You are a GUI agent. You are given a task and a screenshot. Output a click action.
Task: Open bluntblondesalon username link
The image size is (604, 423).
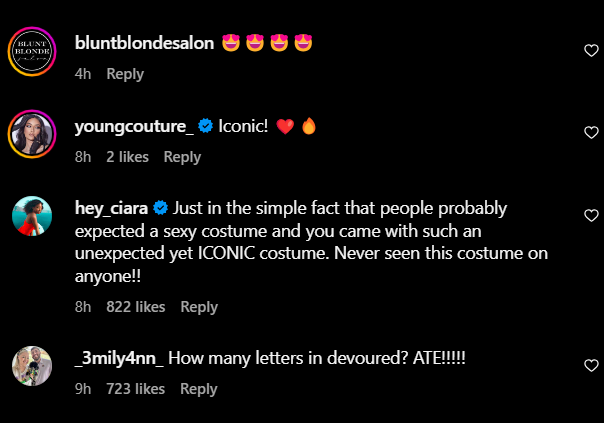click(x=144, y=45)
